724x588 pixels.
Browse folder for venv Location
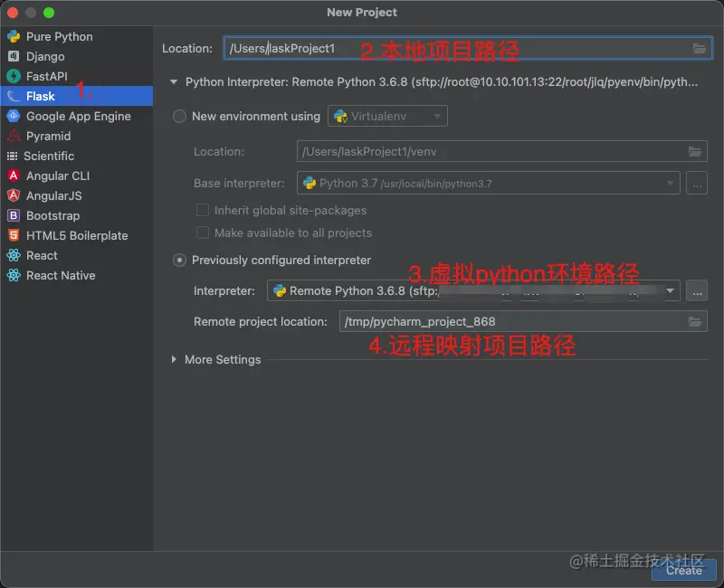[695, 151]
